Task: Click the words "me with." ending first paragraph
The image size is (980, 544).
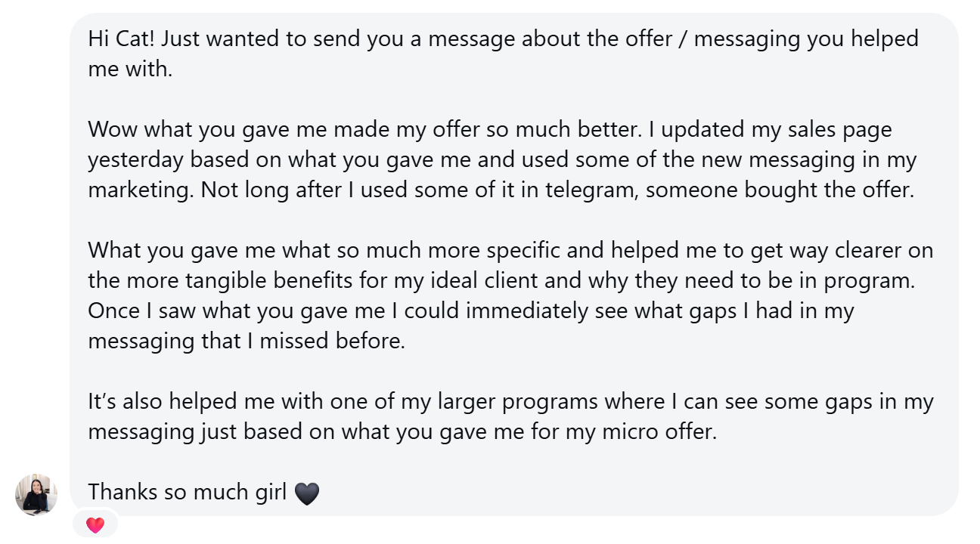Action: [x=130, y=69]
